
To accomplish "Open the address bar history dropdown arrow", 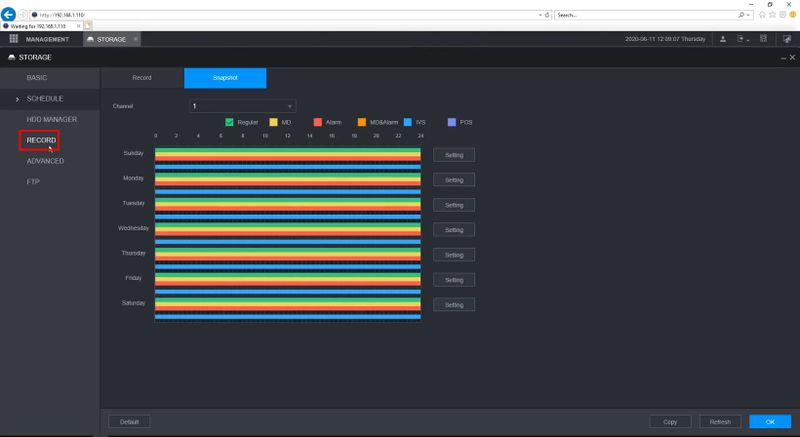I will 540,15.
